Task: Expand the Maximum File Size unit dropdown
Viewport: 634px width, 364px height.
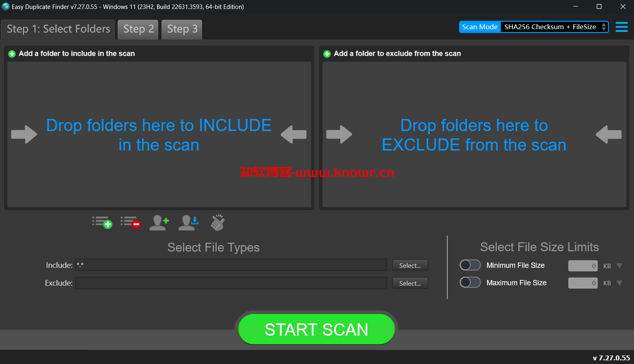Action: tap(619, 283)
